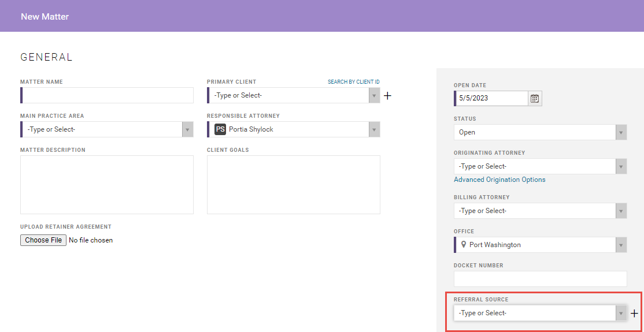Open the Office dropdown arrow

621,245
